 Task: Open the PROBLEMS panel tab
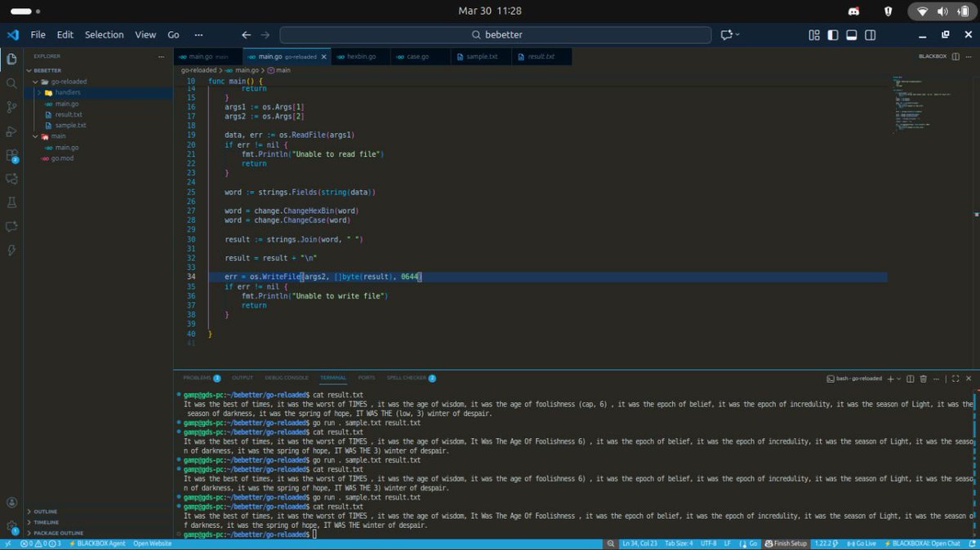coord(201,378)
